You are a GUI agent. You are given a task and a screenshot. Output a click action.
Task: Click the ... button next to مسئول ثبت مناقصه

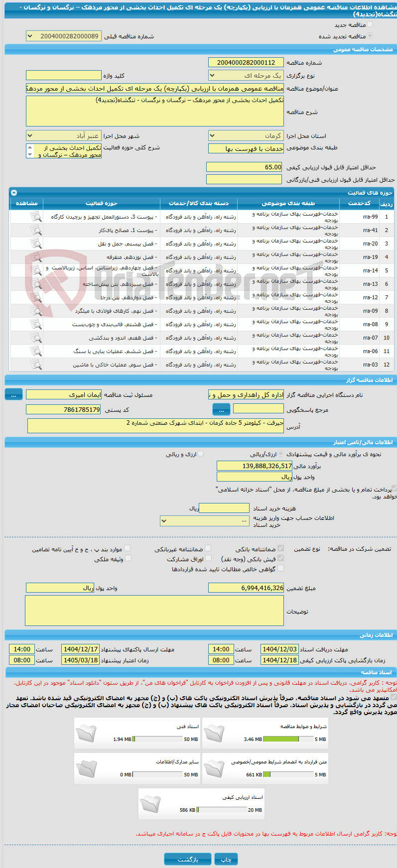pos(13,394)
